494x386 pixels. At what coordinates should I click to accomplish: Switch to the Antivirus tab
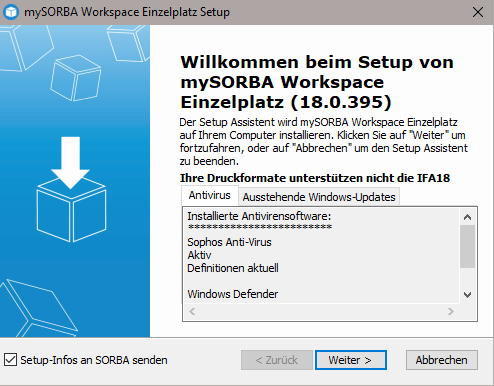pos(210,195)
